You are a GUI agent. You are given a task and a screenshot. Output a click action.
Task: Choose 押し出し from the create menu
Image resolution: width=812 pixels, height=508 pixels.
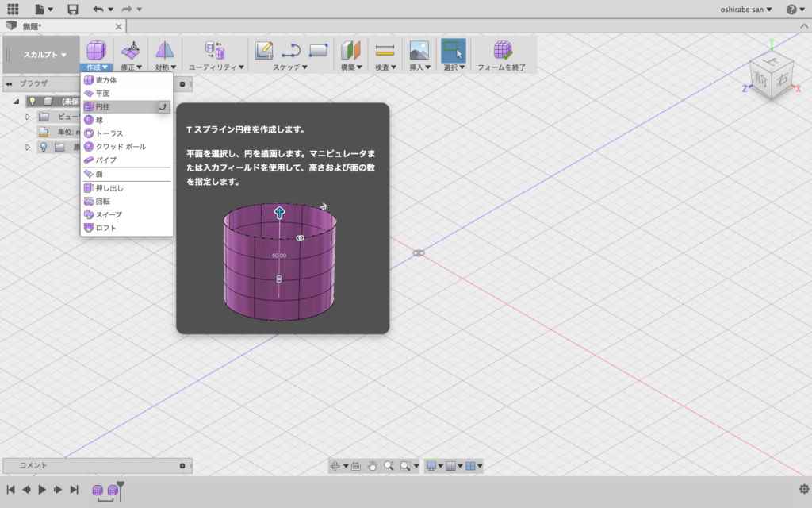(127, 187)
